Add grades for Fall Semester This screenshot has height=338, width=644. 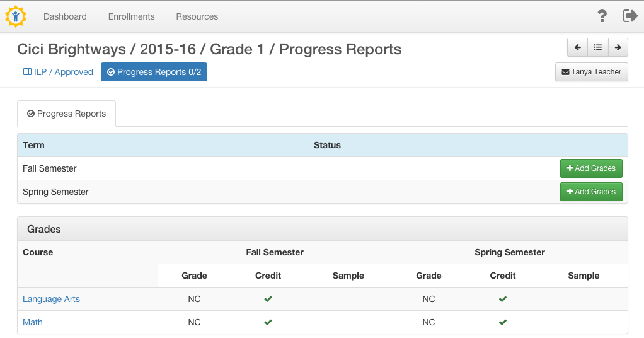[591, 168]
